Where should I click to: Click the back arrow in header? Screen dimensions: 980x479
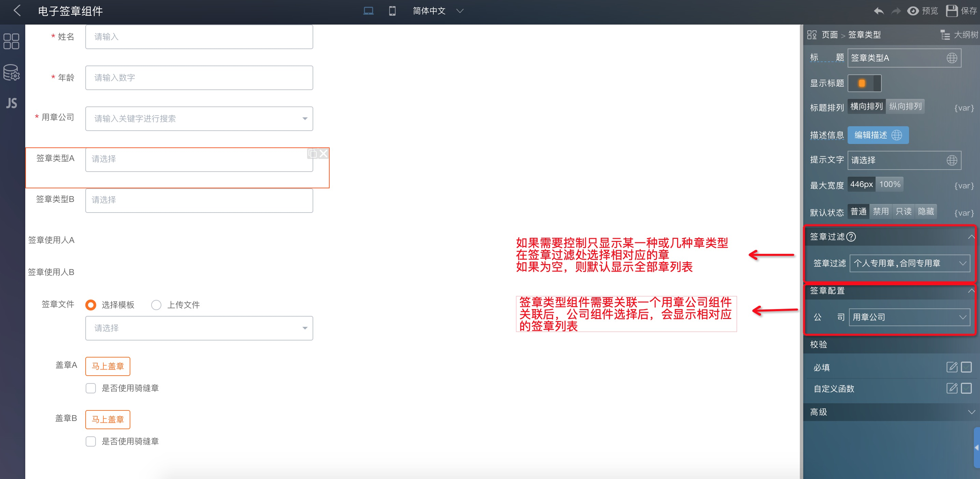(17, 11)
